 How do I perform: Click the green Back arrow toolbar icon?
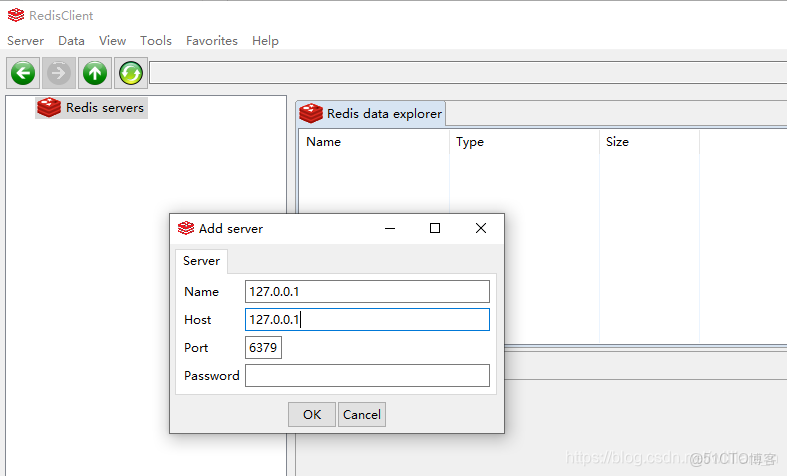[x=23, y=73]
